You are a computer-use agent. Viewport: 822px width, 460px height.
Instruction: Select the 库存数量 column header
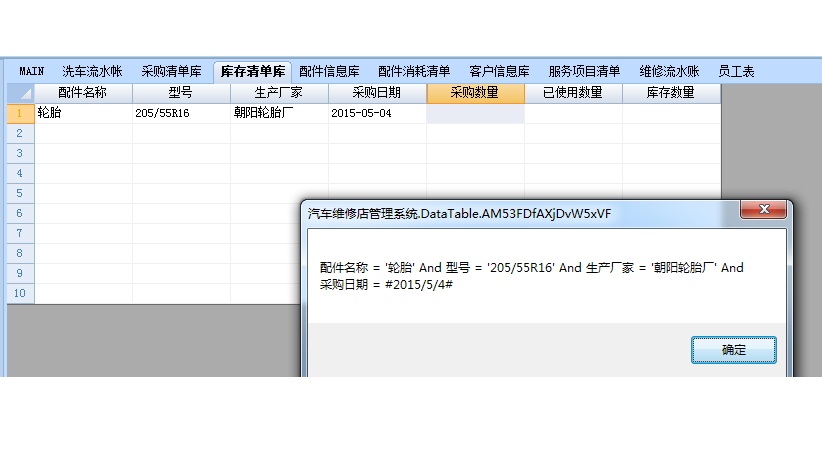tap(671, 93)
